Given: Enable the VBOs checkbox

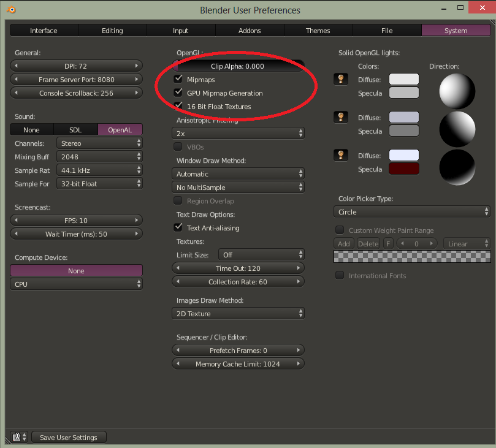Looking at the screenshot, I should [178, 146].
